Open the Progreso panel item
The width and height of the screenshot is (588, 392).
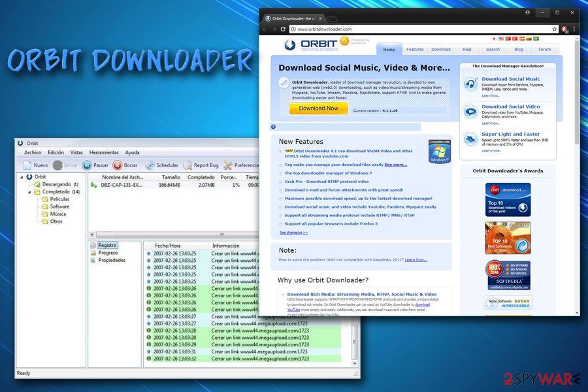point(108,253)
